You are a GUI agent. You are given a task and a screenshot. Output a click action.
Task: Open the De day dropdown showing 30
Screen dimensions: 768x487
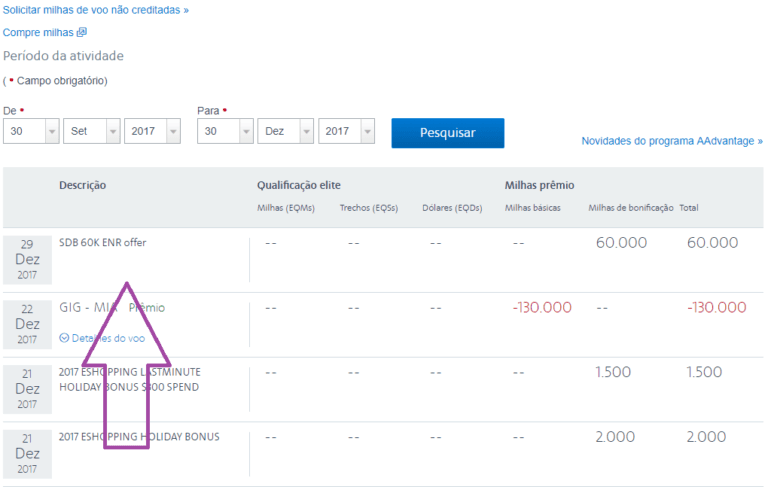coord(30,131)
